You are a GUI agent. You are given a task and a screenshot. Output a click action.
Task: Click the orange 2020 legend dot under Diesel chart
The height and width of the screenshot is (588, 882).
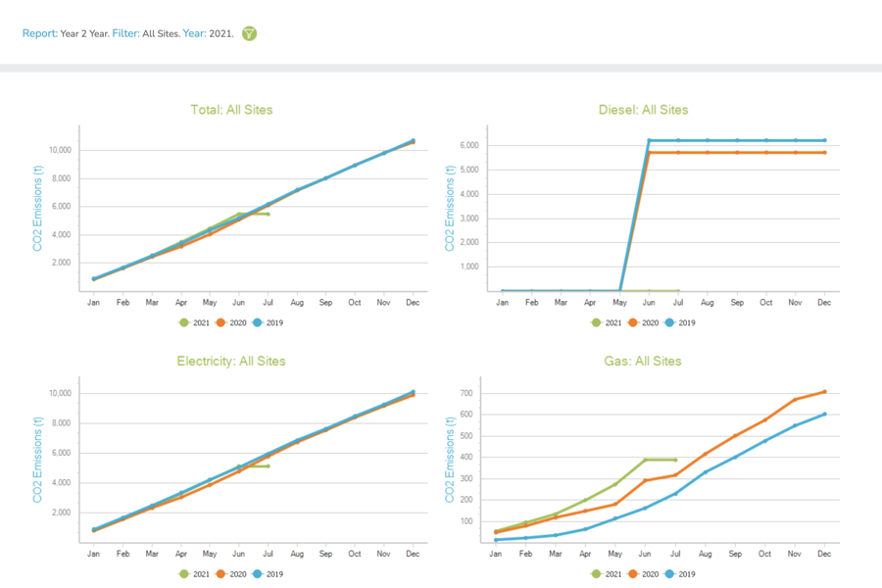pyautogui.click(x=633, y=321)
